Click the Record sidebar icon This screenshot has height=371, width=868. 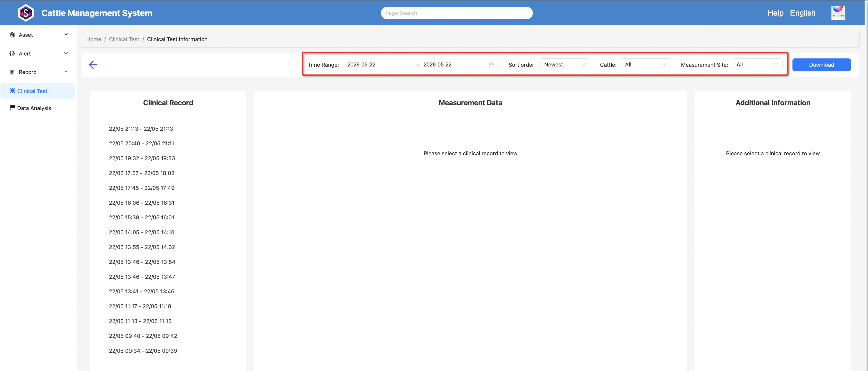pos(12,72)
